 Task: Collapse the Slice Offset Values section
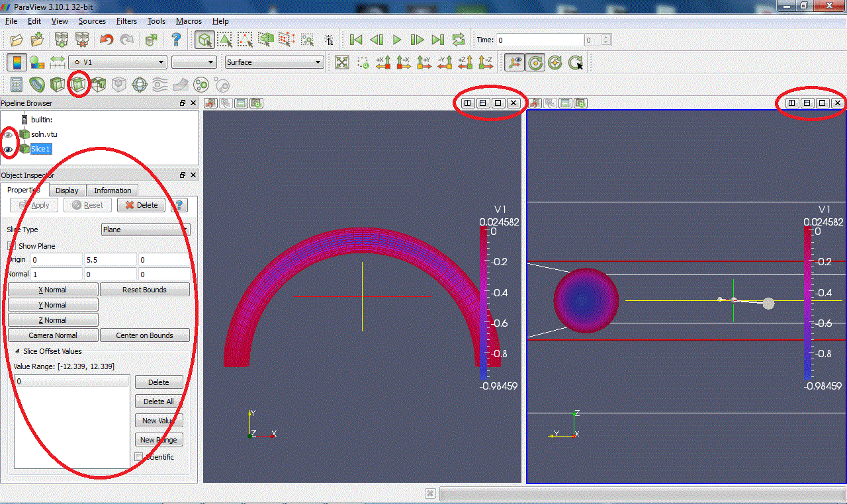point(18,351)
